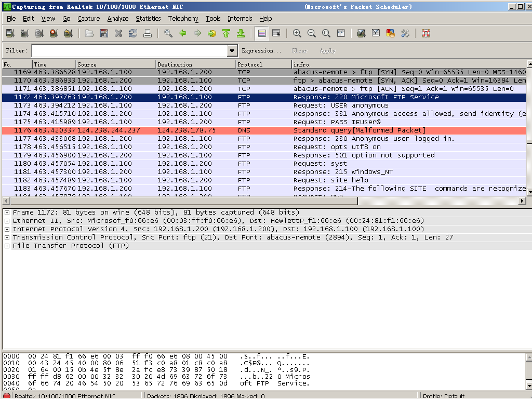The height and width of the screenshot is (399, 532).
Task: Open capture options from the toolbar
Action: [x=25, y=33]
